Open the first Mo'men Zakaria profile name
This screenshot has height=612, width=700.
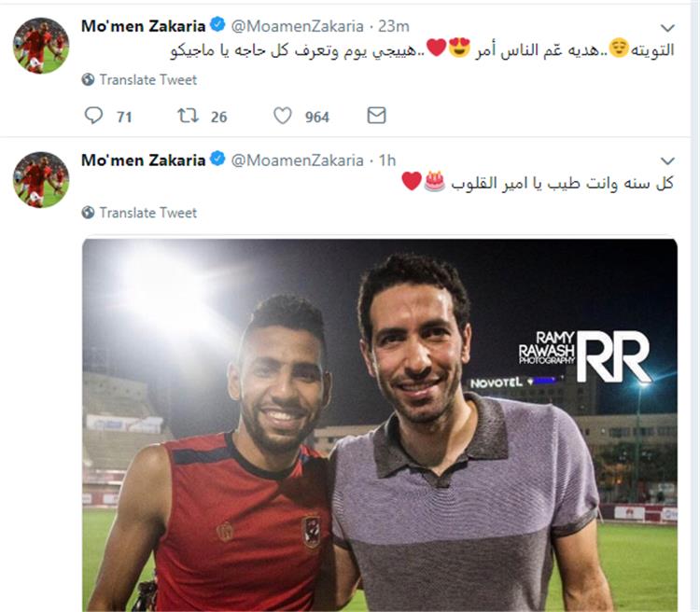(144, 26)
